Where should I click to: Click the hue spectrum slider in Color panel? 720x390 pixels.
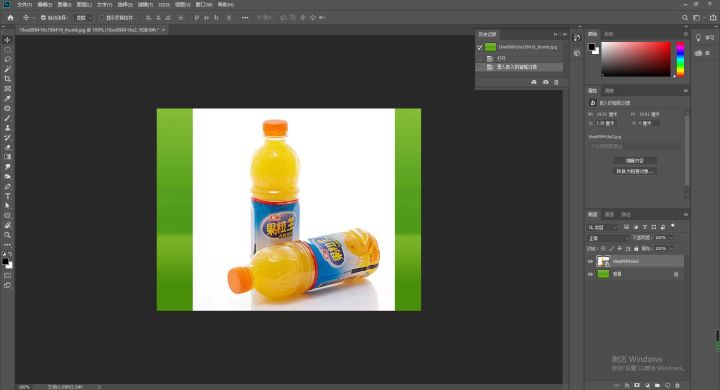pos(680,59)
